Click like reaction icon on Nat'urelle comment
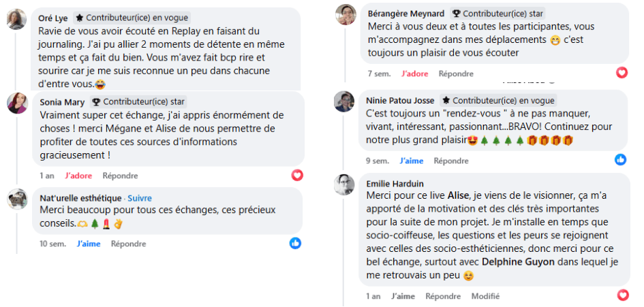 tap(295, 243)
